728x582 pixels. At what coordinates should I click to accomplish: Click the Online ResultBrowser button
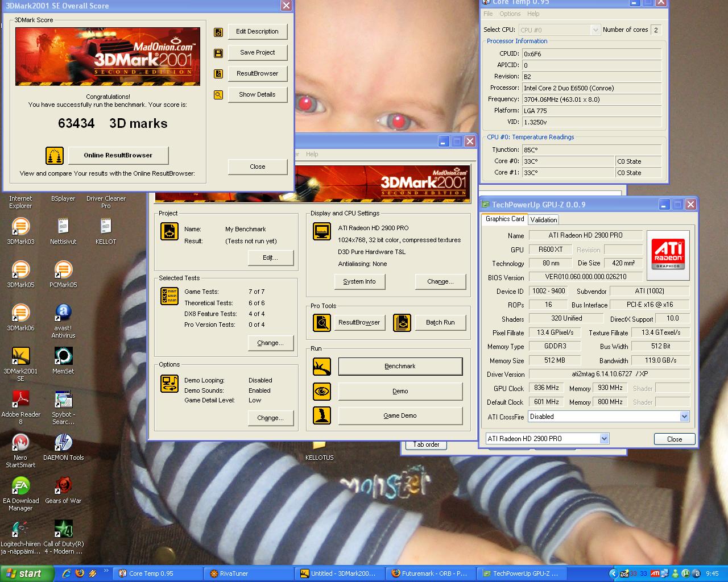(118, 155)
